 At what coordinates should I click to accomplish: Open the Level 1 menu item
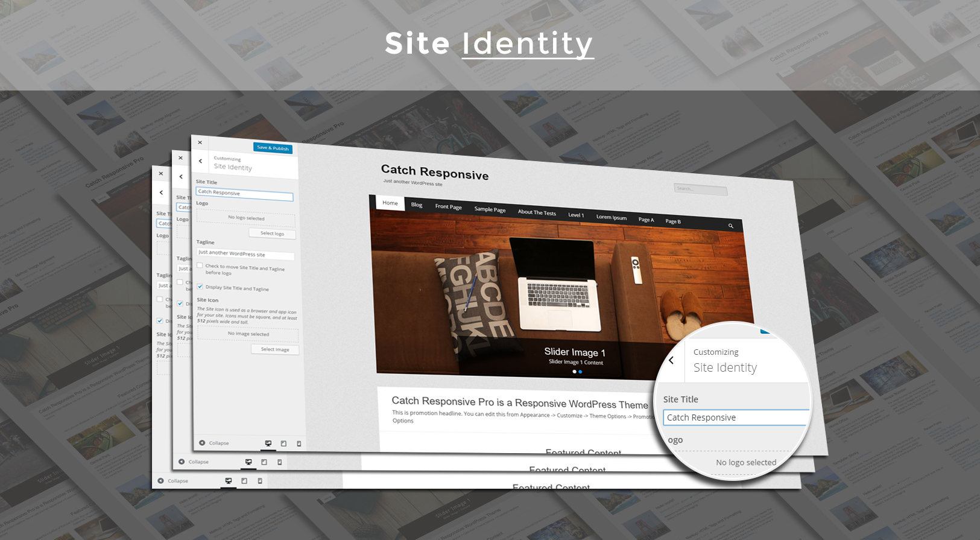pos(576,215)
